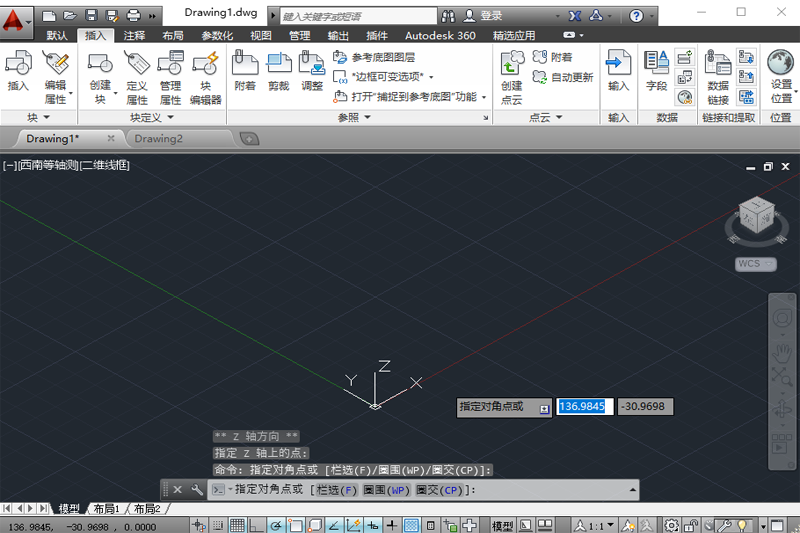800x533 pixels.
Task: Toggle the toolbar lock icon in status bar
Action: coord(691,525)
